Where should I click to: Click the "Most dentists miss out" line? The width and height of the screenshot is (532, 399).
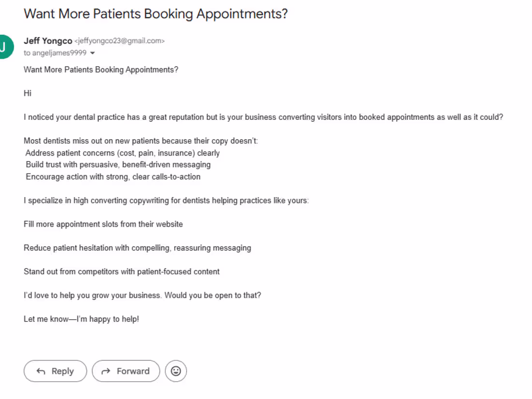point(141,141)
